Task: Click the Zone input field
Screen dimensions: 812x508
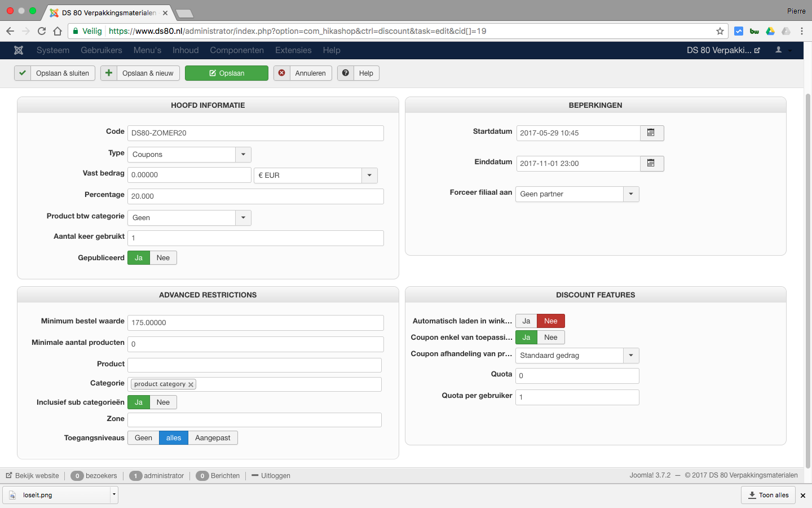Action: 255,420
